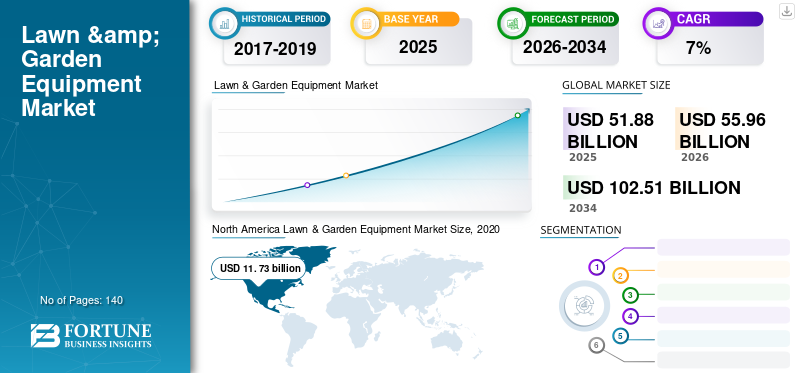Click the CAGR header label
Viewport: 800px width, 373px height.
(693, 19)
